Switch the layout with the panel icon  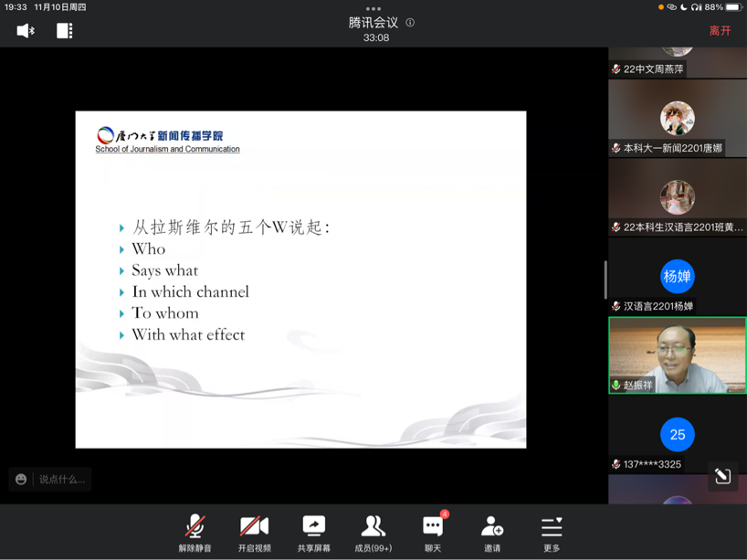coord(64,31)
